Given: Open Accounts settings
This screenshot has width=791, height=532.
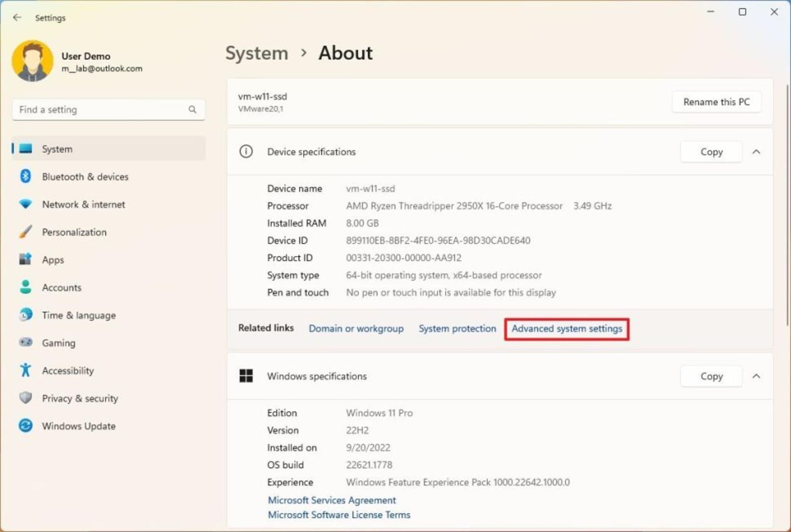Looking at the screenshot, I should pos(109,287).
